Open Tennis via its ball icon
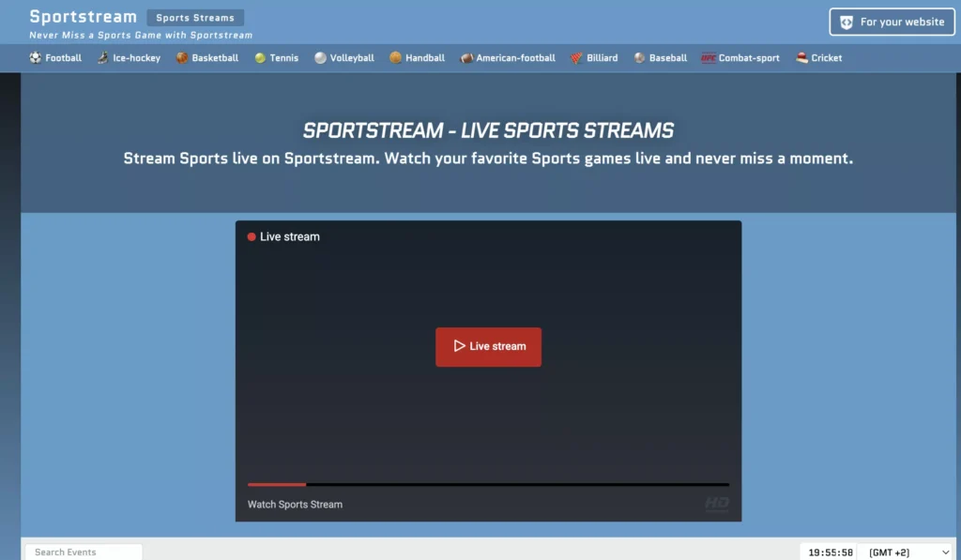The image size is (961, 560). pos(260,58)
